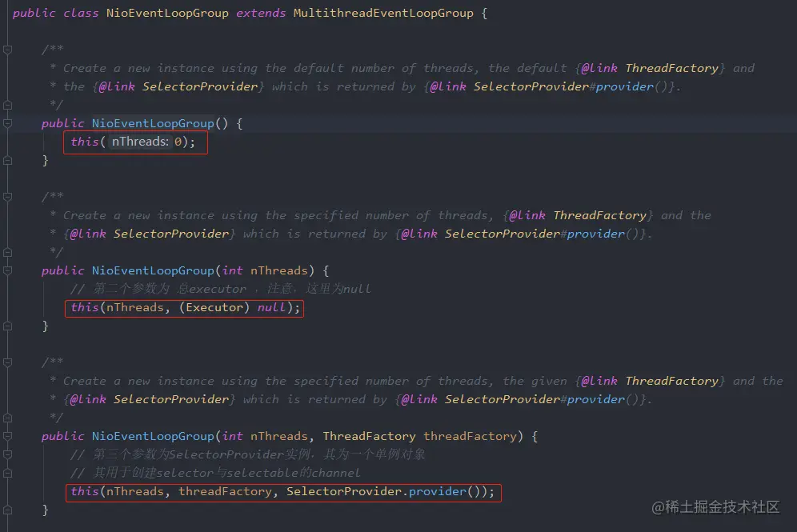Click NioEventLoopGroup in the class declaration line

167,14
